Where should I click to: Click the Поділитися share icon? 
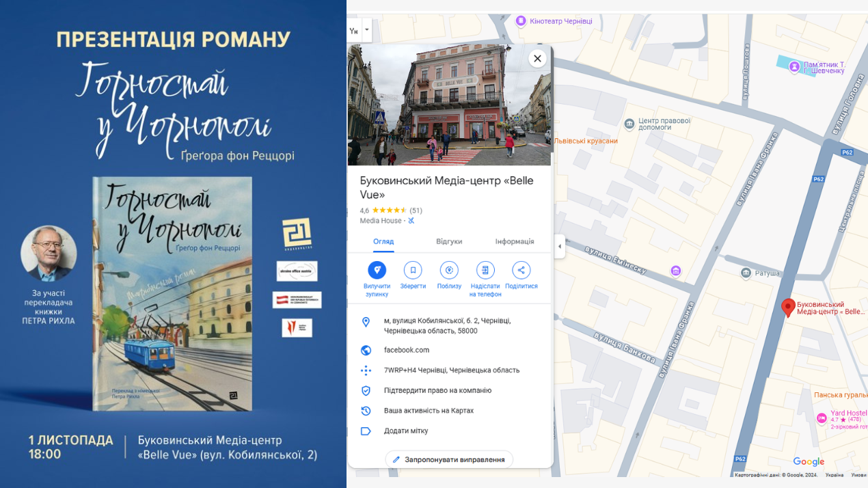[x=521, y=270]
